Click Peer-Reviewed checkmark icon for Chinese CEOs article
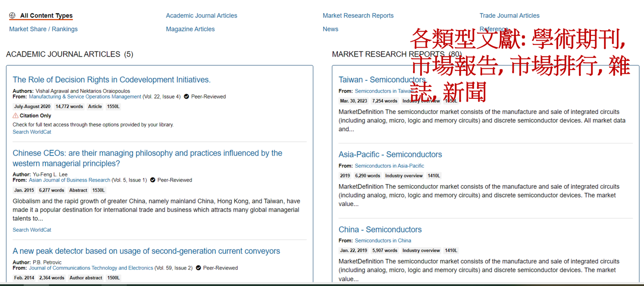Screen dimensions: 644x286 pos(153,180)
